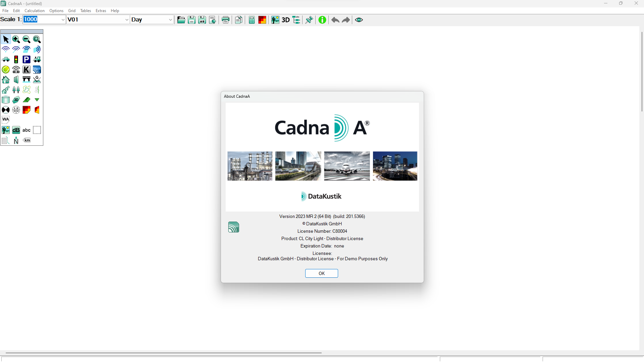Select the foliage trees tool
This screenshot has width=644, height=362.
pos(16,90)
